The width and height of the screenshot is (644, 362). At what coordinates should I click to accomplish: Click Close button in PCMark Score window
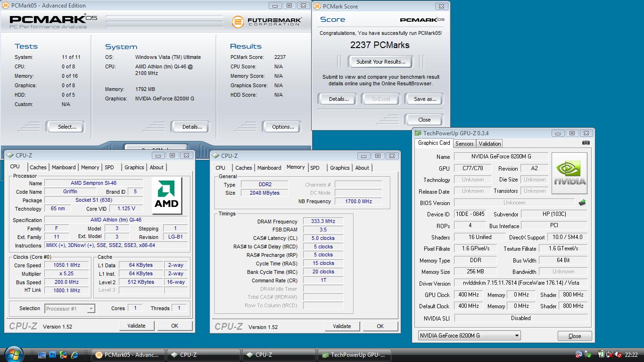[x=424, y=120]
